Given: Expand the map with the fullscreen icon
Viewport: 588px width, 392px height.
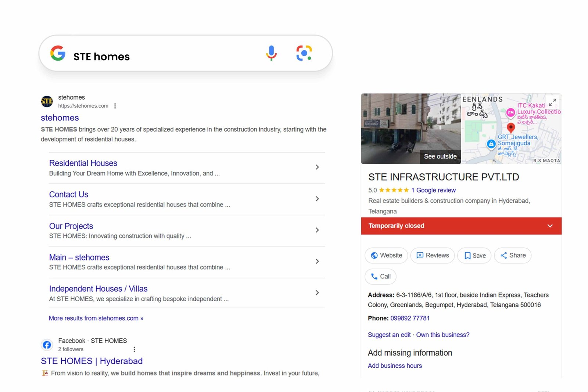Looking at the screenshot, I should coord(552,102).
